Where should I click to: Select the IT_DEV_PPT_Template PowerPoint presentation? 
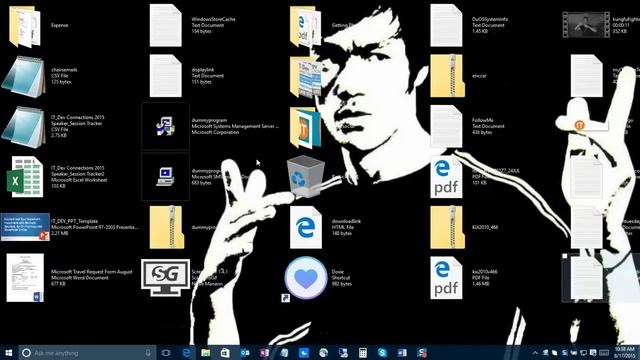point(25,227)
